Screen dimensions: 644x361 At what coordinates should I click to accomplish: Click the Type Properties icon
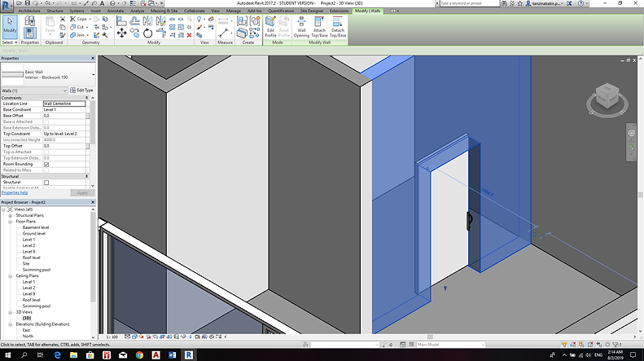(29, 20)
